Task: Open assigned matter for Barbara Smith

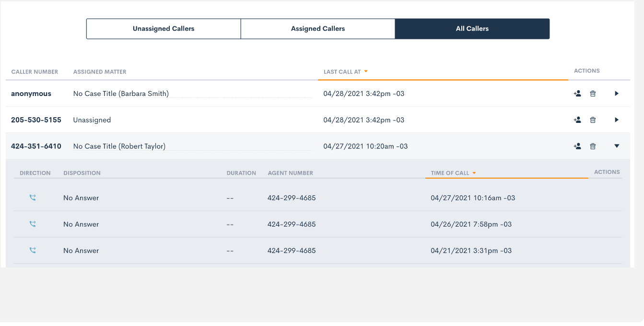Action: click(x=121, y=94)
